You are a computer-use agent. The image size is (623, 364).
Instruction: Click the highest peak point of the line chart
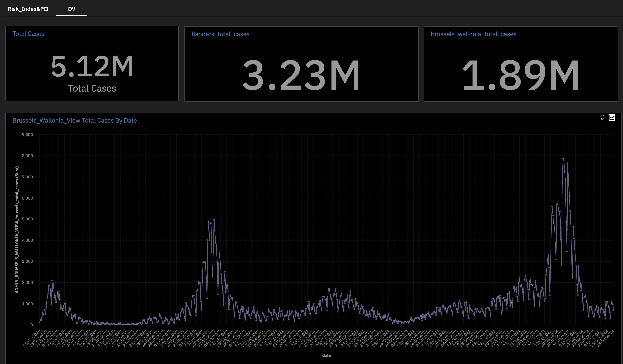coord(563,159)
